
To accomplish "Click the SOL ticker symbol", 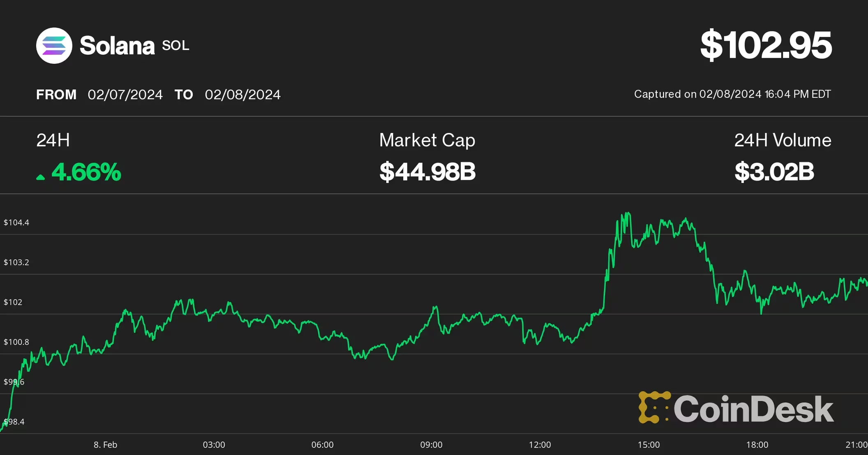I will click(175, 46).
